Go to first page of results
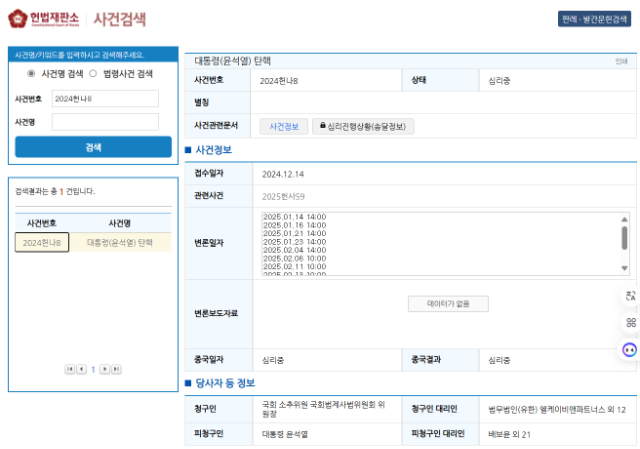Image resolution: width=640 pixels, height=449 pixels. pyautogui.click(x=69, y=369)
